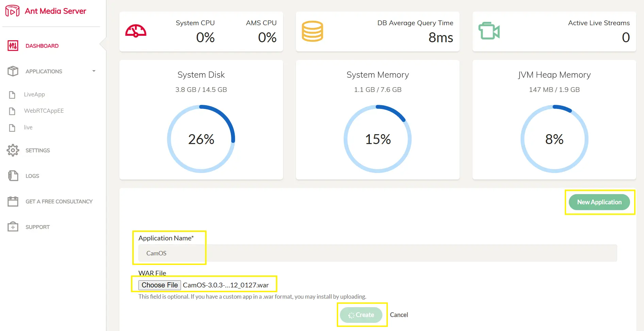Select the live application

(28, 127)
